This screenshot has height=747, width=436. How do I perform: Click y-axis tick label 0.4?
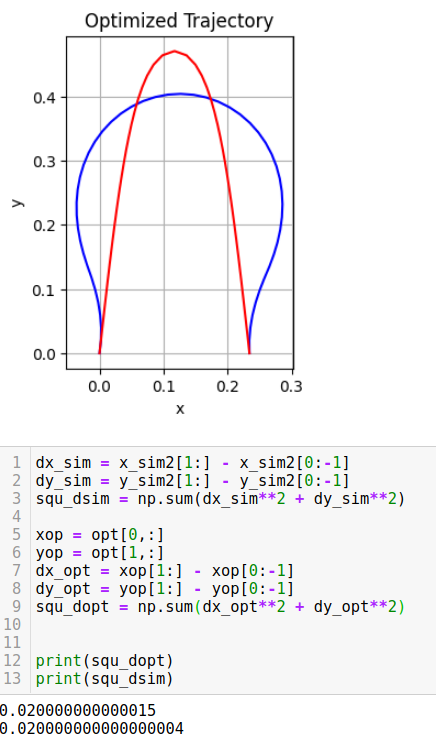[x=44, y=98]
